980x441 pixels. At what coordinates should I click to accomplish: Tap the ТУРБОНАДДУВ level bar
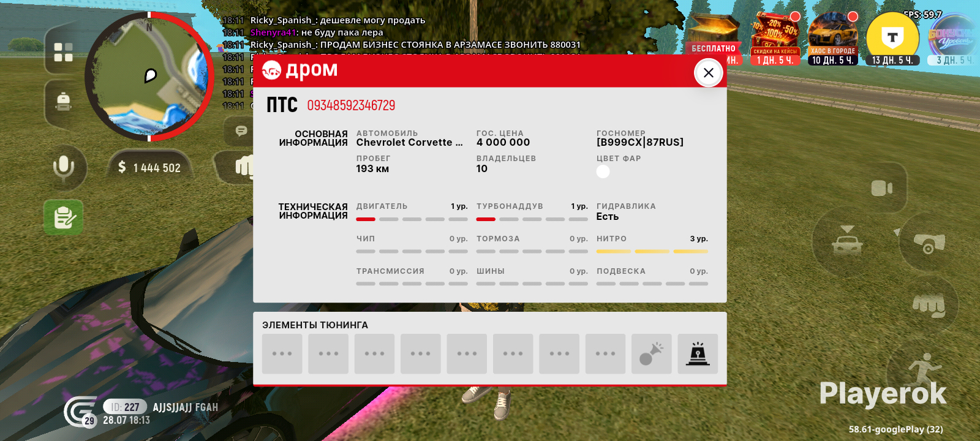click(532, 219)
